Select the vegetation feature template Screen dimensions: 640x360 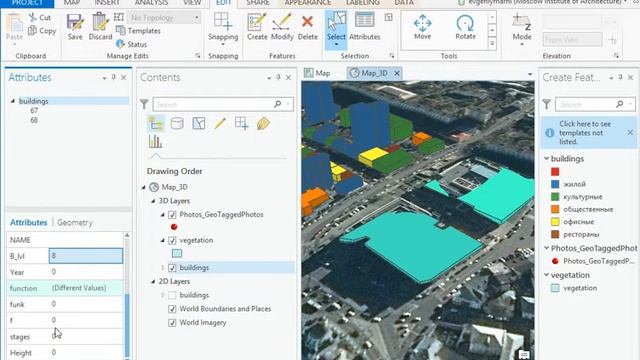coord(574,288)
